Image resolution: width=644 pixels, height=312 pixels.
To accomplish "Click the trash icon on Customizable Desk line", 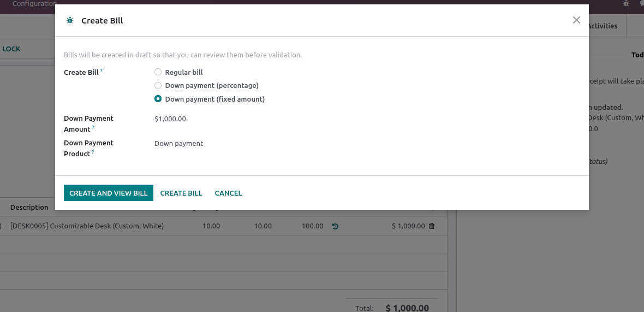I will coord(432,226).
